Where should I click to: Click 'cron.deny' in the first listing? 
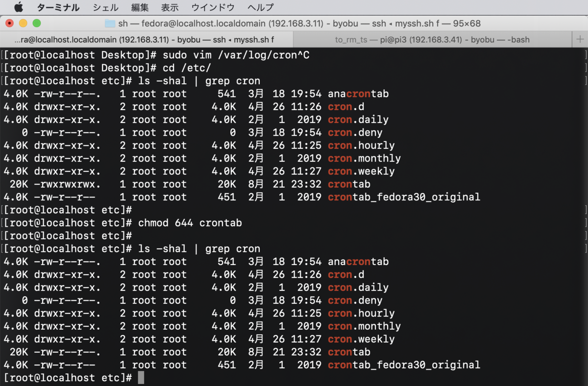point(355,132)
